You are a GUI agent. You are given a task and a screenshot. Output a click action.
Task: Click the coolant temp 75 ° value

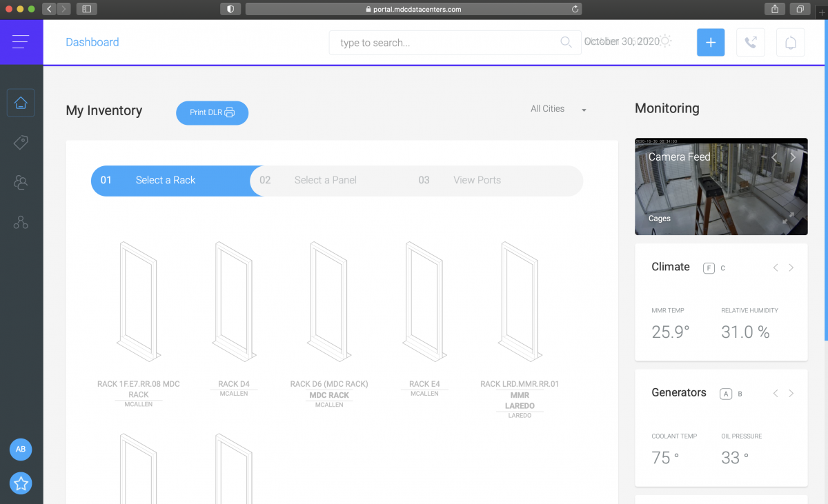tap(665, 458)
